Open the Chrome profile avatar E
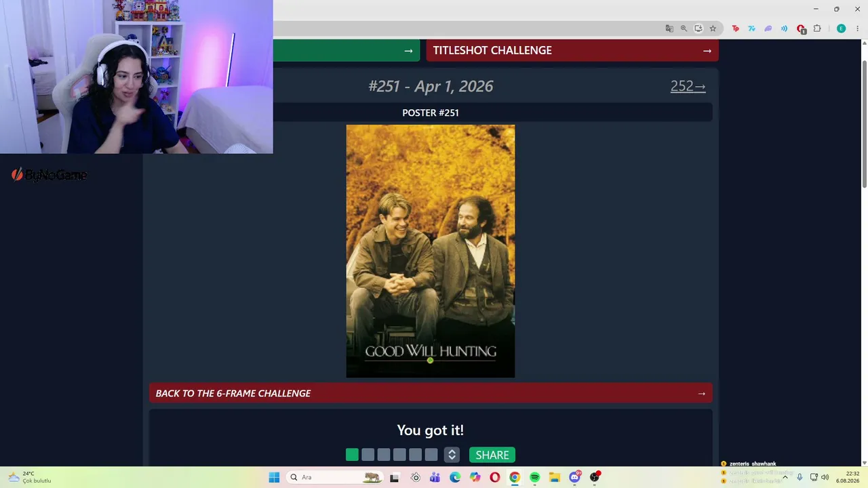The width and height of the screenshot is (868, 488). point(842,28)
